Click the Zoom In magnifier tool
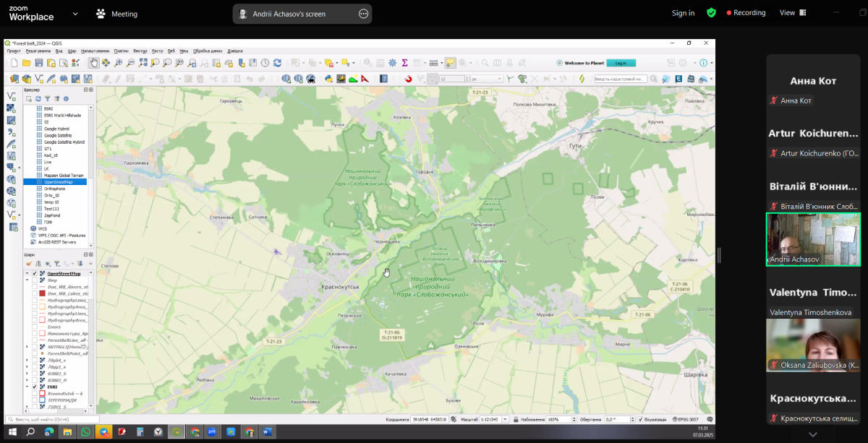This screenshot has width=868, height=443. click(x=119, y=63)
